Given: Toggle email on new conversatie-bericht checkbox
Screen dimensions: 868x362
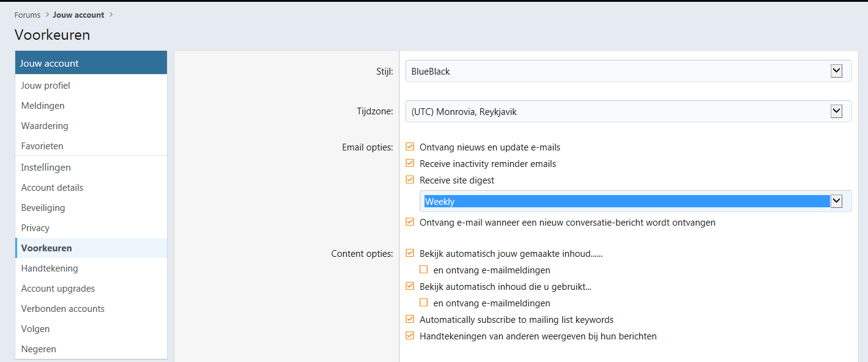Looking at the screenshot, I should pyautogui.click(x=410, y=222).
